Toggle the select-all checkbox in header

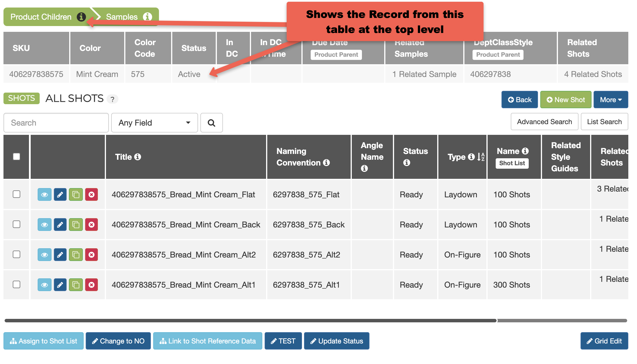[17, 157]
